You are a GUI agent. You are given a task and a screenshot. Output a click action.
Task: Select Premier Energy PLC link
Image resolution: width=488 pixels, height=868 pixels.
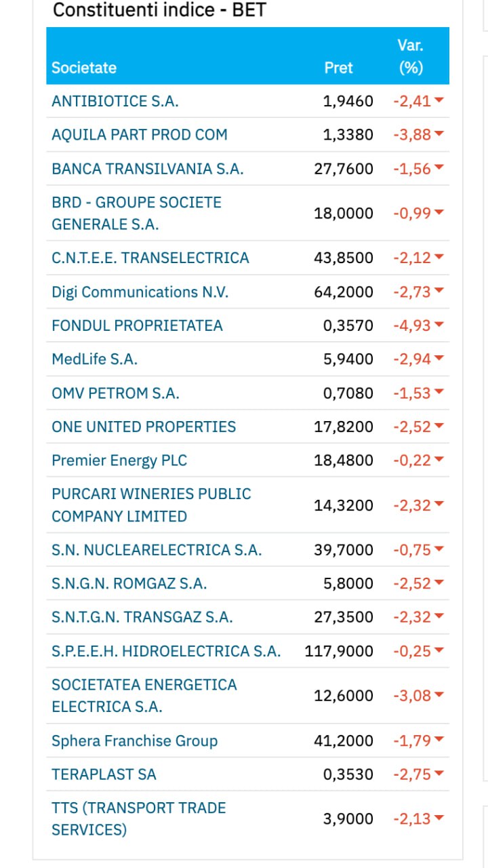[x=119, y=460]
